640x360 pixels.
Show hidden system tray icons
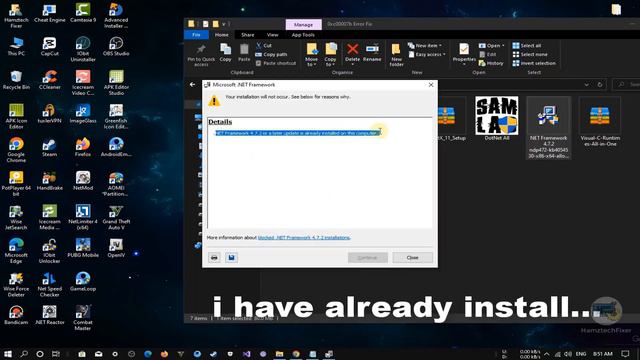click(x=547, y=354)
